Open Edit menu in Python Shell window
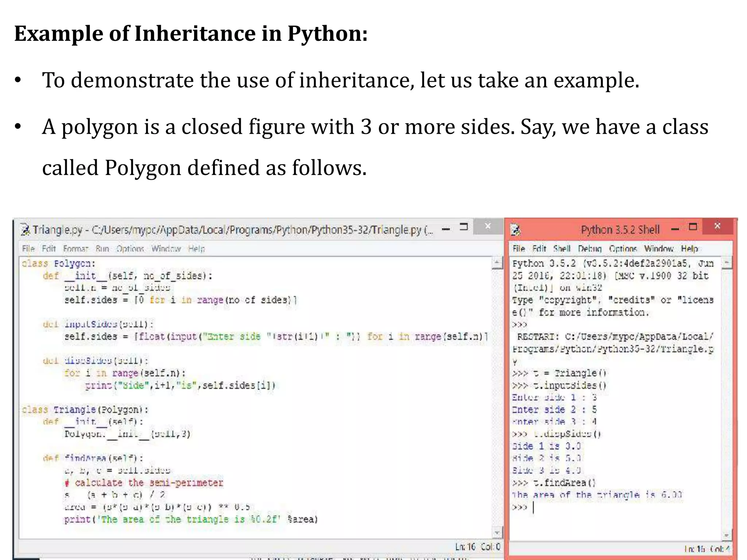The image size is (747, 560). tap(539, 249)
